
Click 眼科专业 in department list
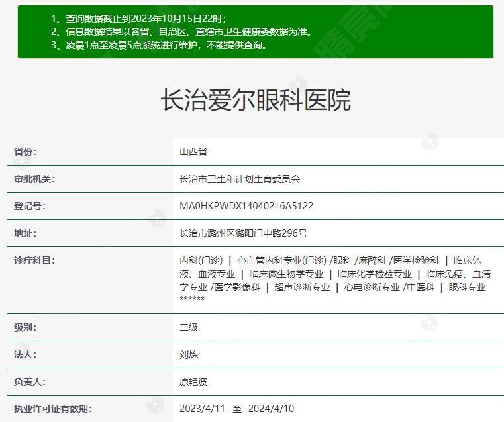point(467,287)
